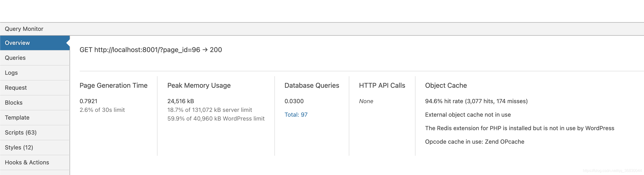
Task: Click the GET localhost request URL line
Action: point(150,50)
